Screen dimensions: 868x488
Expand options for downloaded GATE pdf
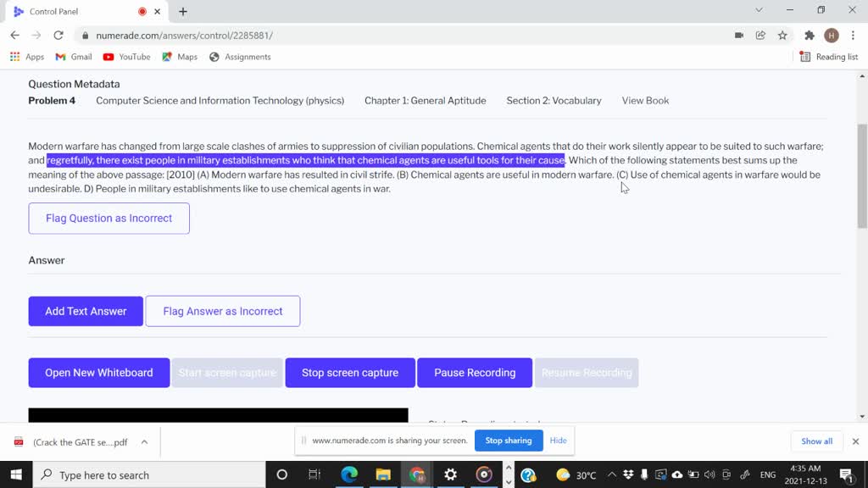click(144, 441)
